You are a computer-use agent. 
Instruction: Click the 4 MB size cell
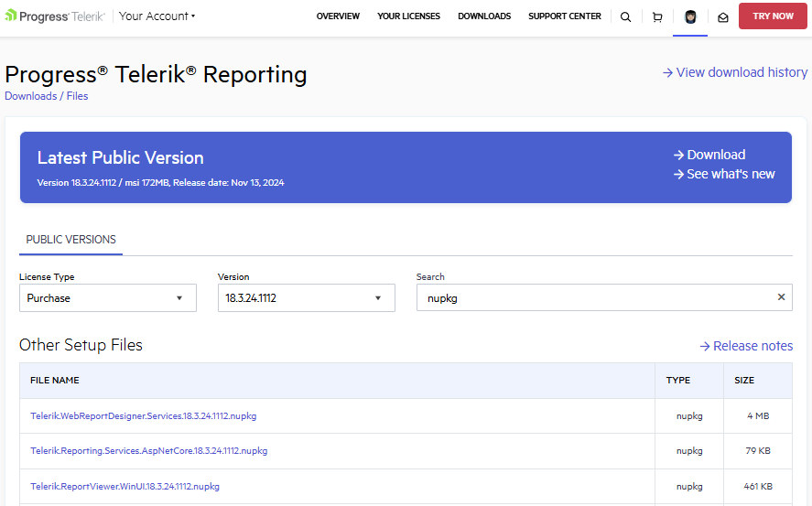[758, 416]
